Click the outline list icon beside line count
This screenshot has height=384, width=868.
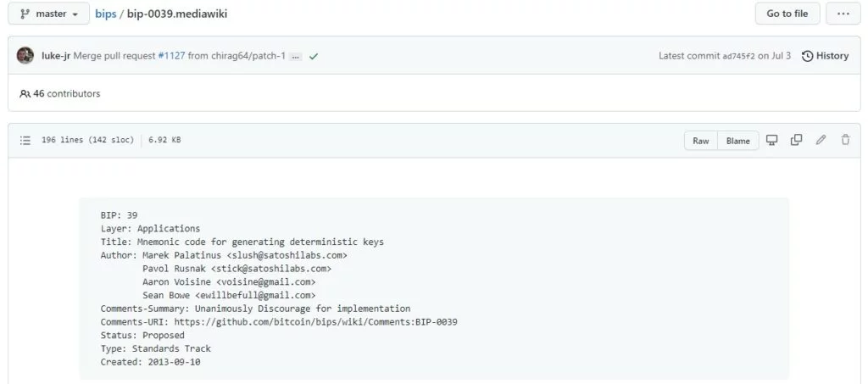[25, 140]
